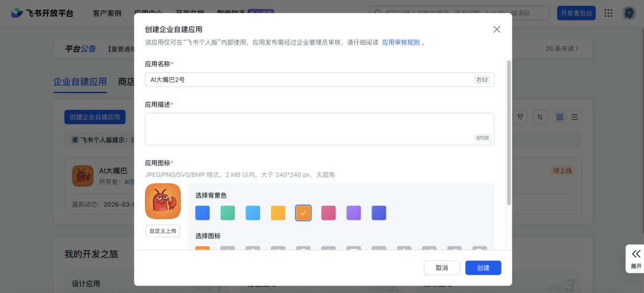The width and height of the screenshot is (644, 293).
Task: Click the sort arrows icon
Action: pyautogui.click(x=540, y=117)
